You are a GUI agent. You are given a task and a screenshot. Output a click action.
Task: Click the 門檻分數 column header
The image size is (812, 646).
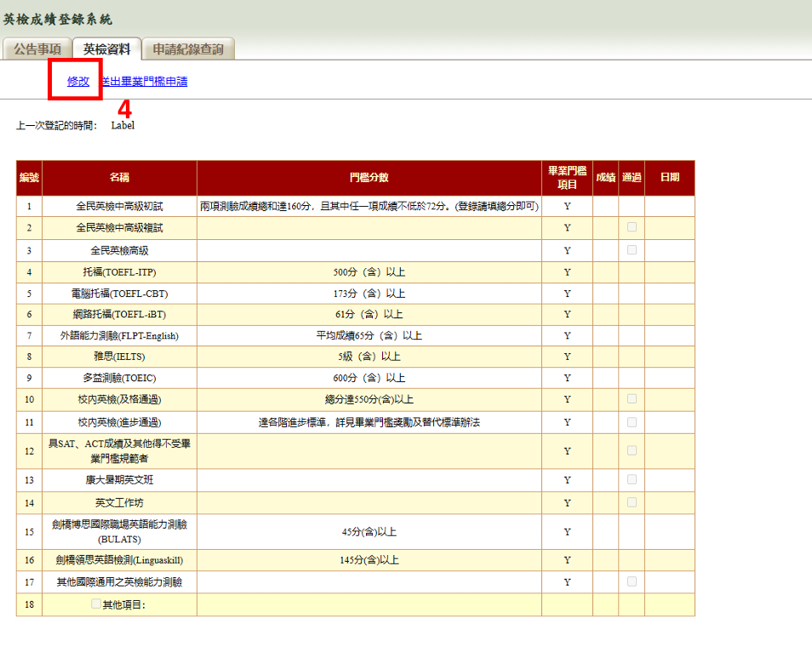369,178
